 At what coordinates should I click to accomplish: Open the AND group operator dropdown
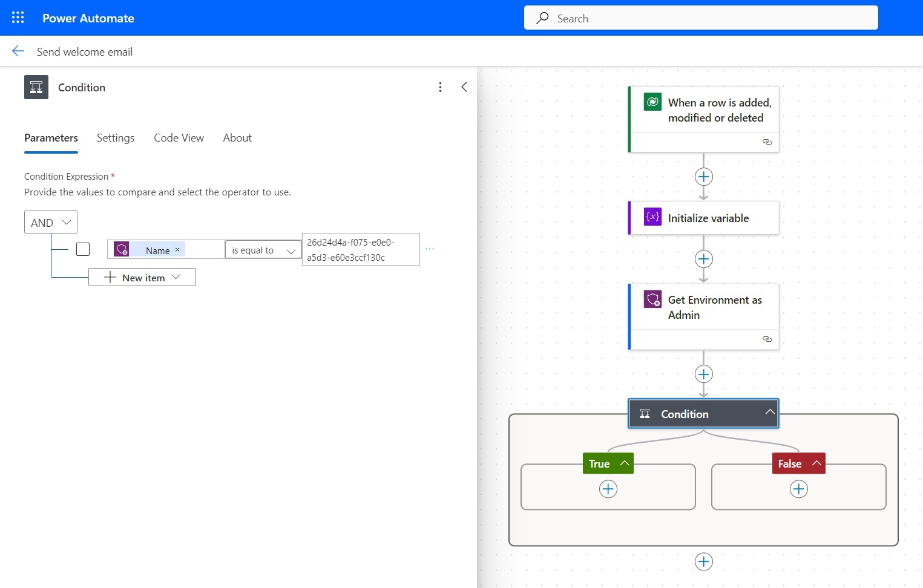51,222
